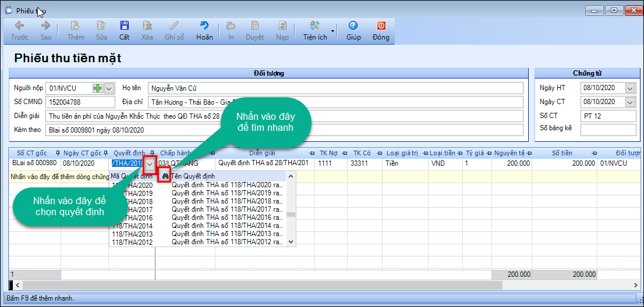Go to next voucher with Sau

coord(45,31)
